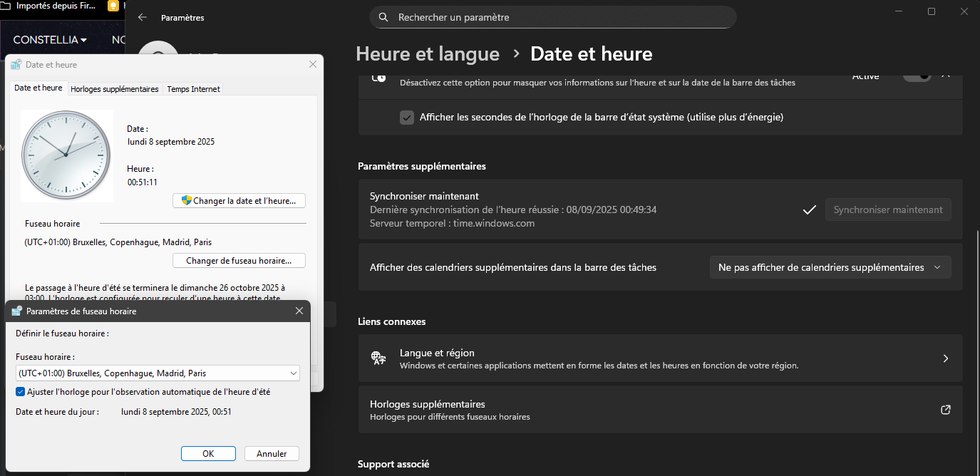
Task: Close the Paramètres de fuseau horaire dialog
Action: pyautogui.click(x=300, y=311)
